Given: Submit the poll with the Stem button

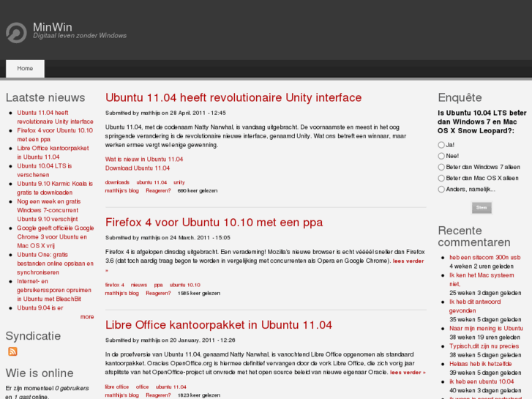Looking at the screenshot, I should pyautogui.click(x=482, y=208).
